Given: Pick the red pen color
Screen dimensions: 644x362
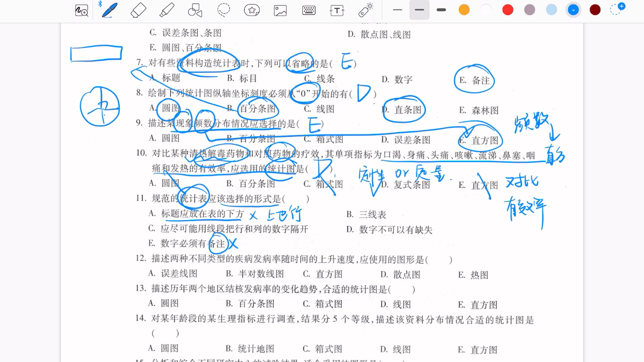Looking at the screenshot, I should pos(508,10).
